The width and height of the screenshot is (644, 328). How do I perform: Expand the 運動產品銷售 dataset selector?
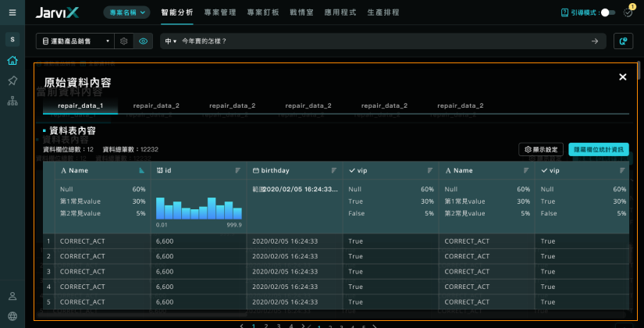[75, 41]
